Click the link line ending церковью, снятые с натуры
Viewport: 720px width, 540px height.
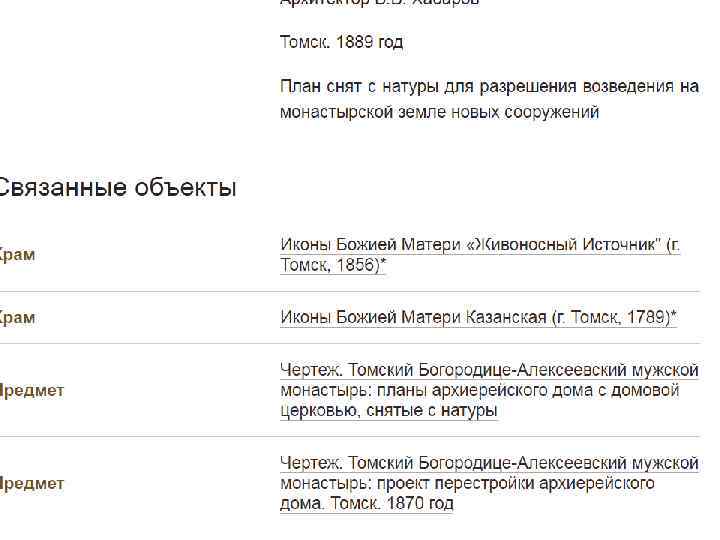point(389,410)
